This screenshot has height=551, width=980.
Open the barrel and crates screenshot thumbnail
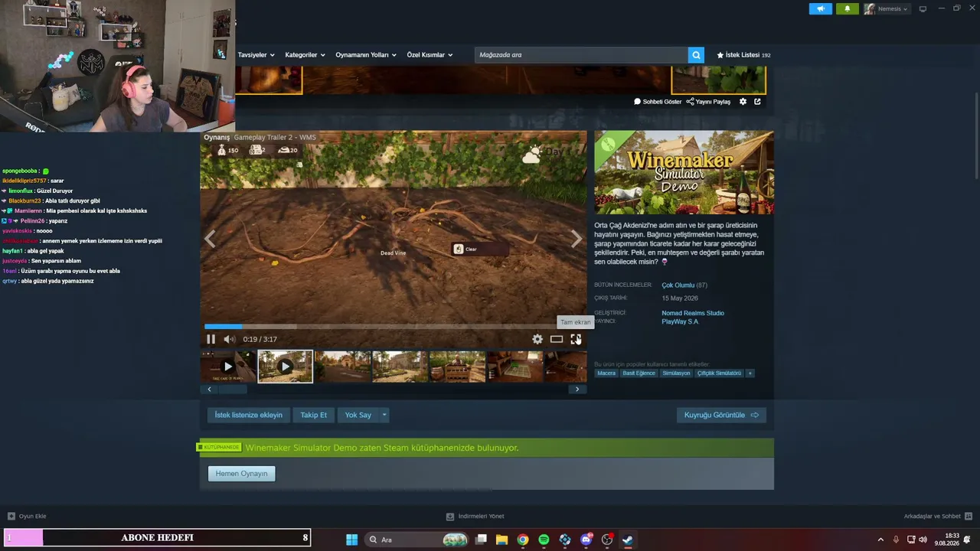click(x=457, y=367)
